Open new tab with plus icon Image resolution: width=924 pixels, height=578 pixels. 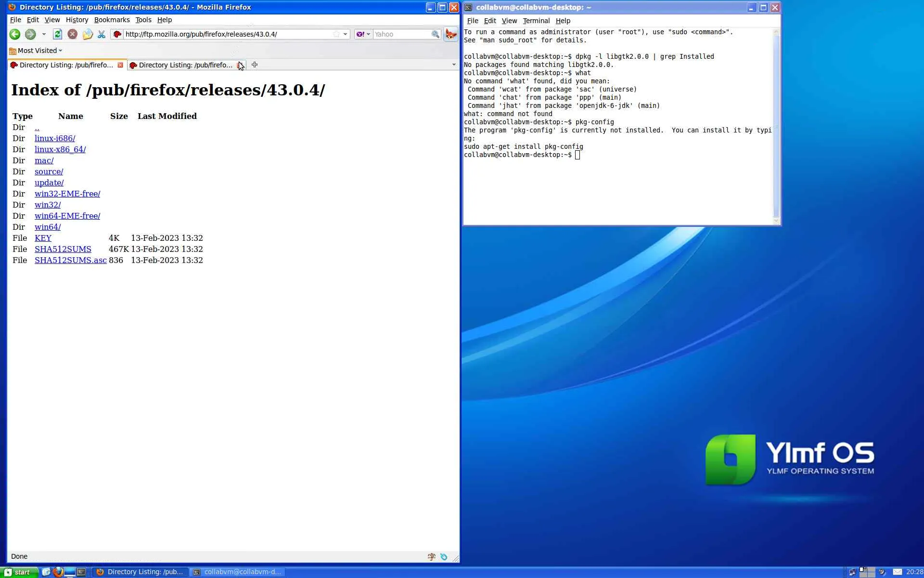(x=255, y=65)
